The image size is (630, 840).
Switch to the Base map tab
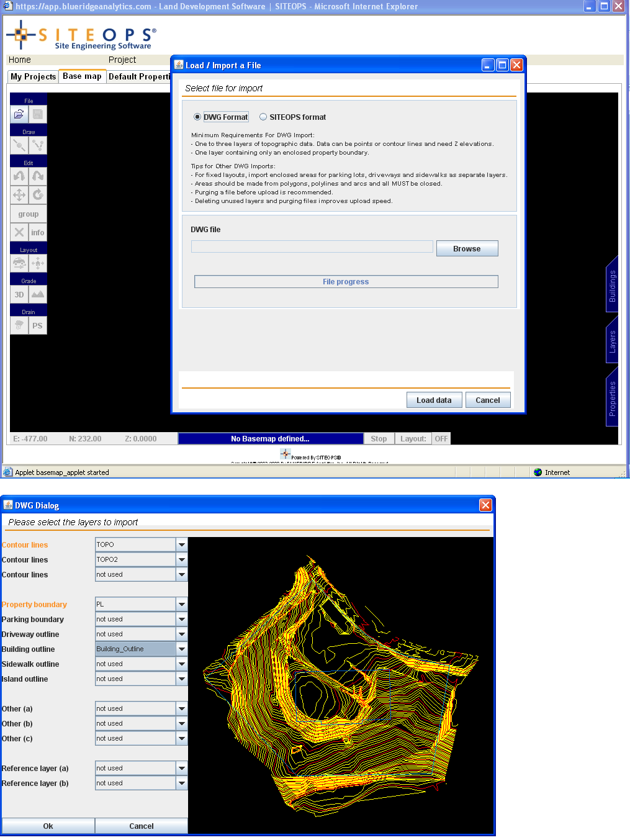click(x=82, y=76)
